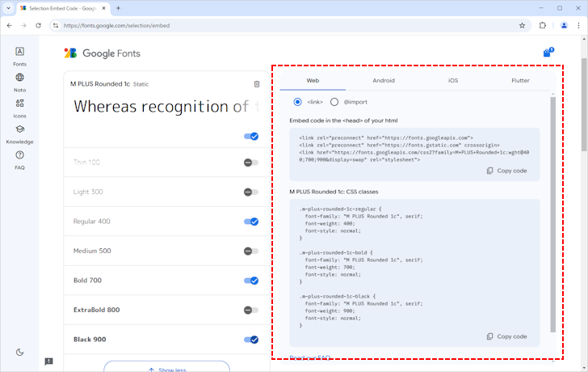This screenshot has width=588, height=372.
Task: Bookmark this page with star icon
Action: pos(522,26)
